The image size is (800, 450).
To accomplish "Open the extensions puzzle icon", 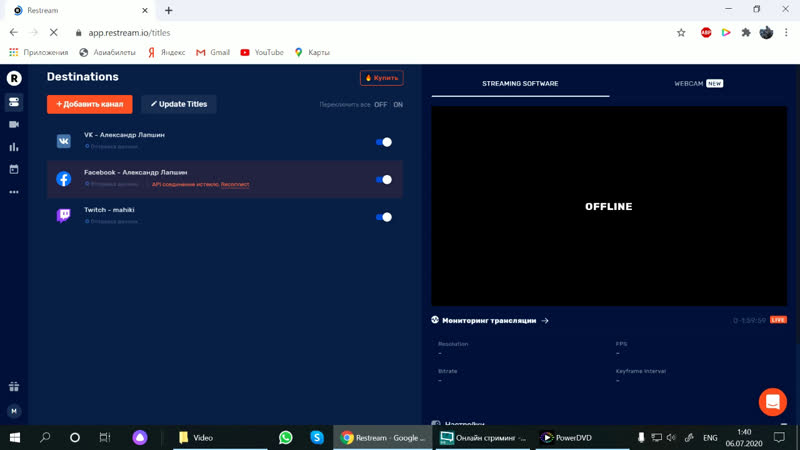I will coord(746,33).
